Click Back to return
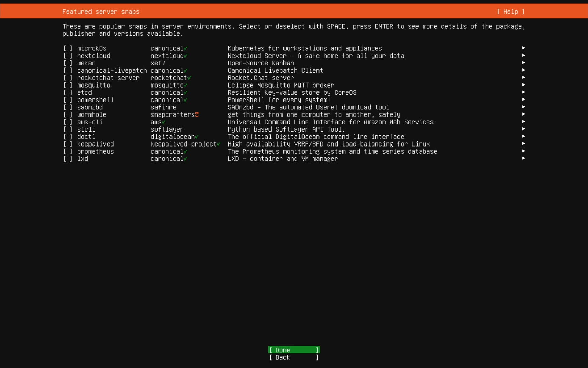 293,357
